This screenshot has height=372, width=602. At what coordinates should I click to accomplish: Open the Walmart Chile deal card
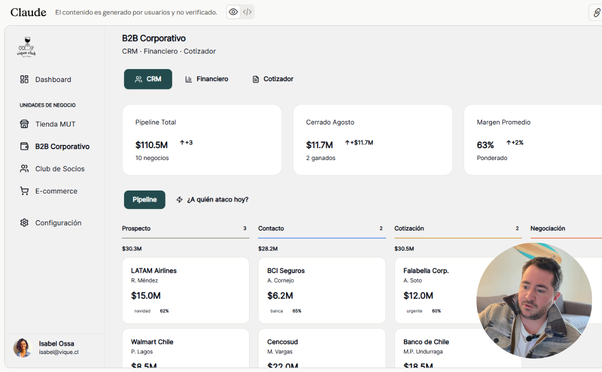click(185, 349)
